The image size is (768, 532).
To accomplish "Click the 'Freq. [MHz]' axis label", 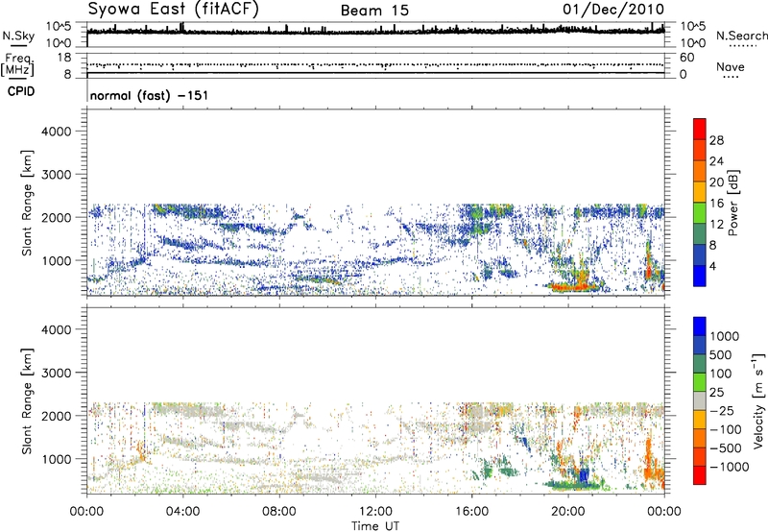I will (x=18, y=64).
